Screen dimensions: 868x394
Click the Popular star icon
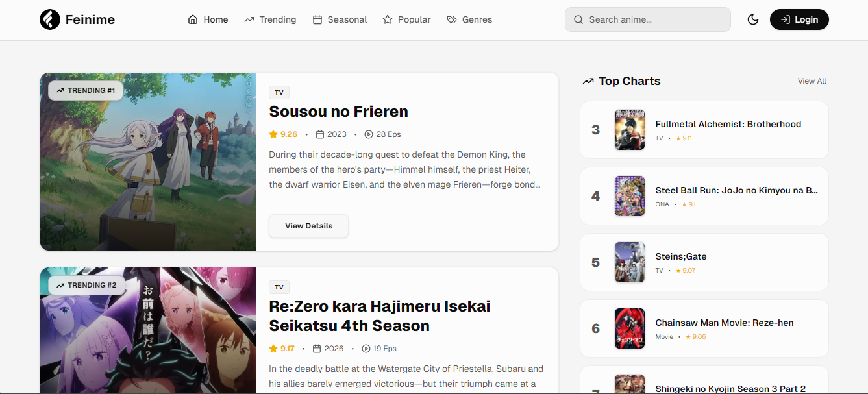(x=388, y=19)
